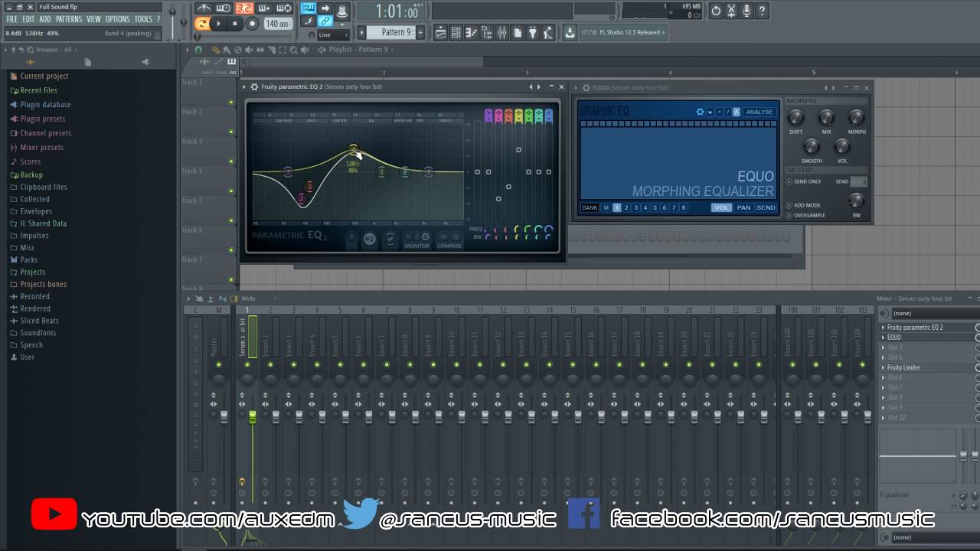Open the OPTIONS menu
This screenshot has height=551, width=980.
118,19
